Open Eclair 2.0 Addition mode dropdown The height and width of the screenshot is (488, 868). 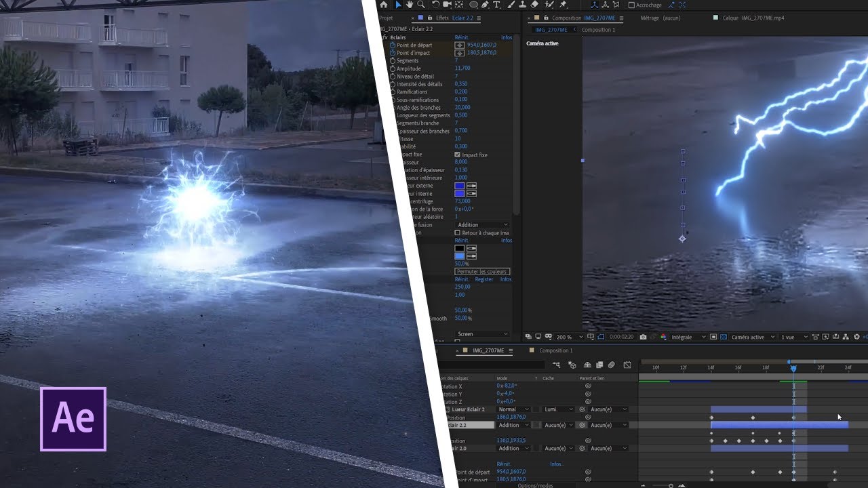(513, 448)
